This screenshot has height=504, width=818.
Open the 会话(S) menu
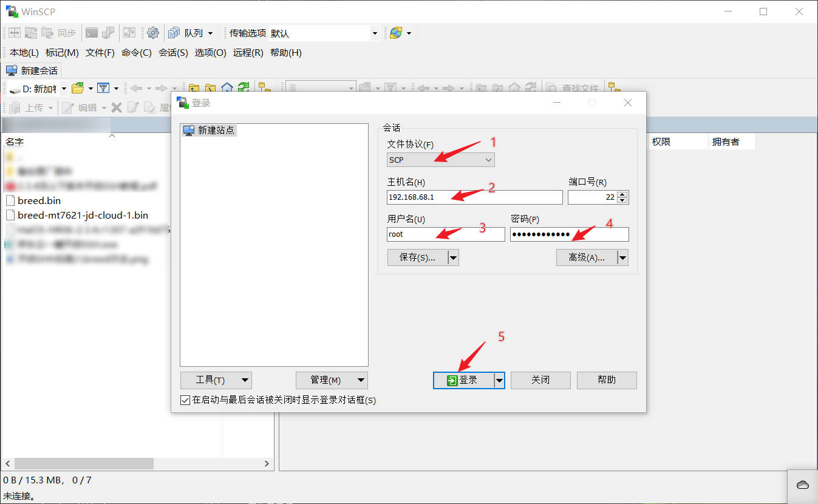(173, 53)
